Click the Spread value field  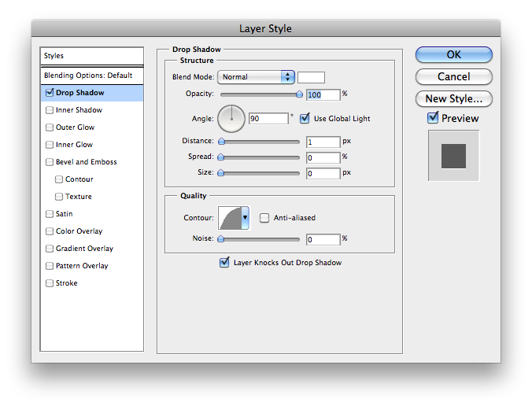pos(323,157)
